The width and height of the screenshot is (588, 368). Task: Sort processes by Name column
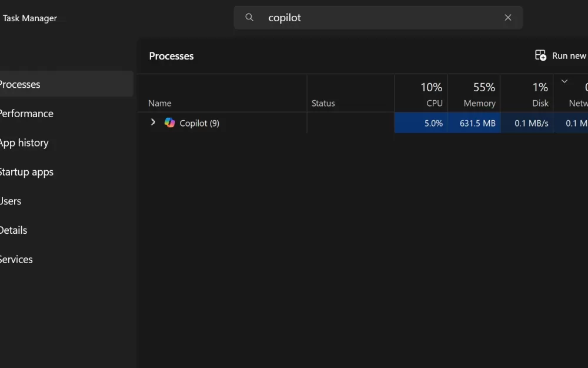[160, 103]
